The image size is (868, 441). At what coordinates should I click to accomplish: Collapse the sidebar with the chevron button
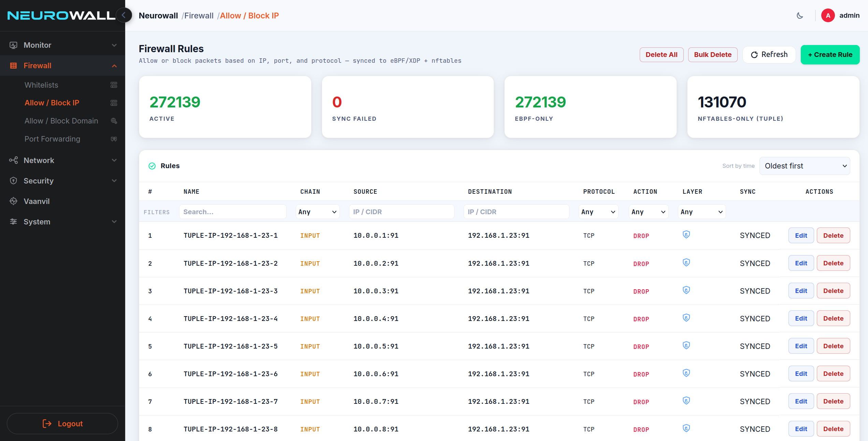click(x=124, y=15)
